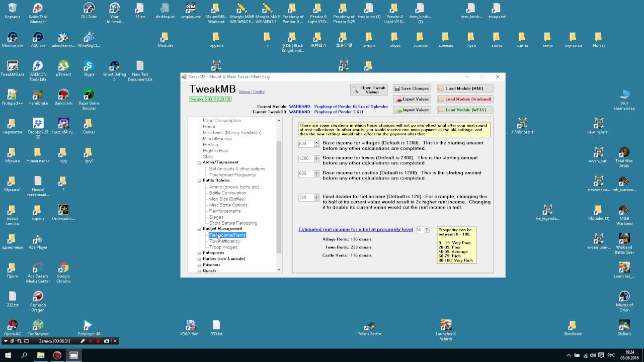Select Stellaris desktop icon
This screenshot has width=644, height=362.
[624, 328]
